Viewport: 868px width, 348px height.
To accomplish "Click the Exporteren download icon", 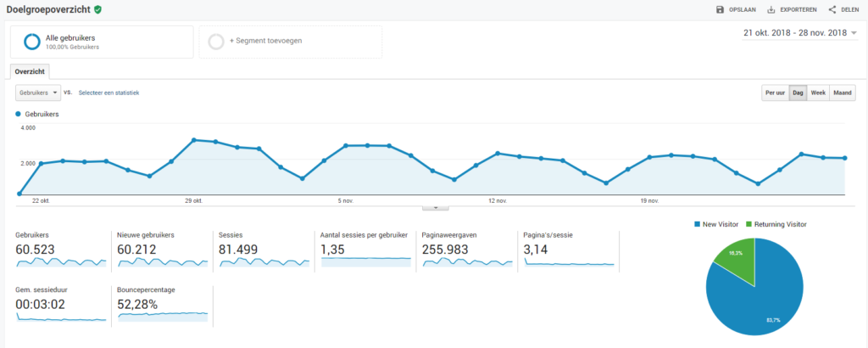I will 771,10.
